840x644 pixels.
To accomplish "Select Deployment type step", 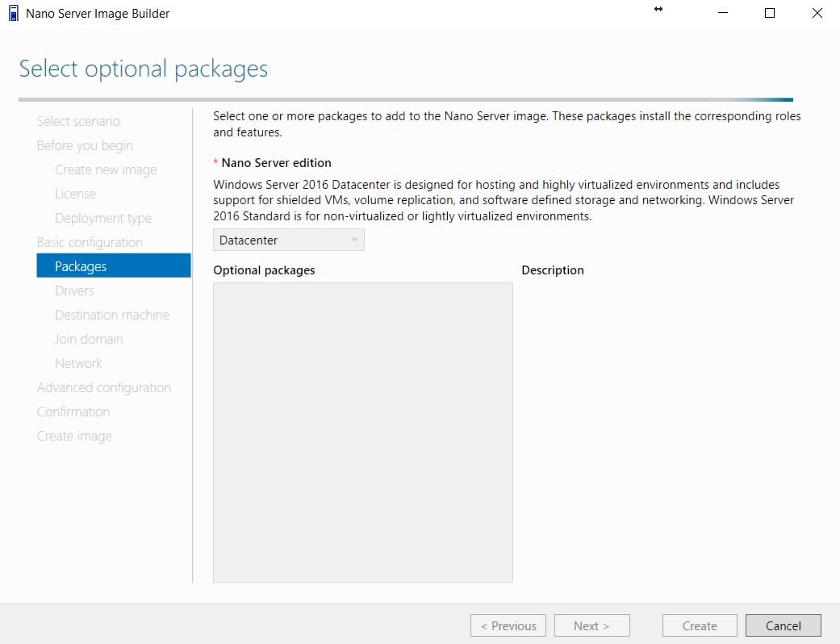I will point(103,218).
